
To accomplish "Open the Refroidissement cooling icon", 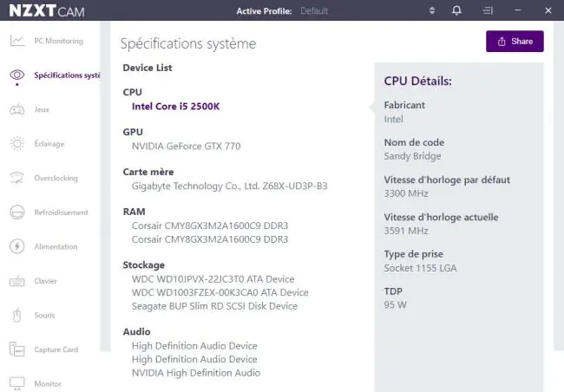I will [x=17, y=212].
